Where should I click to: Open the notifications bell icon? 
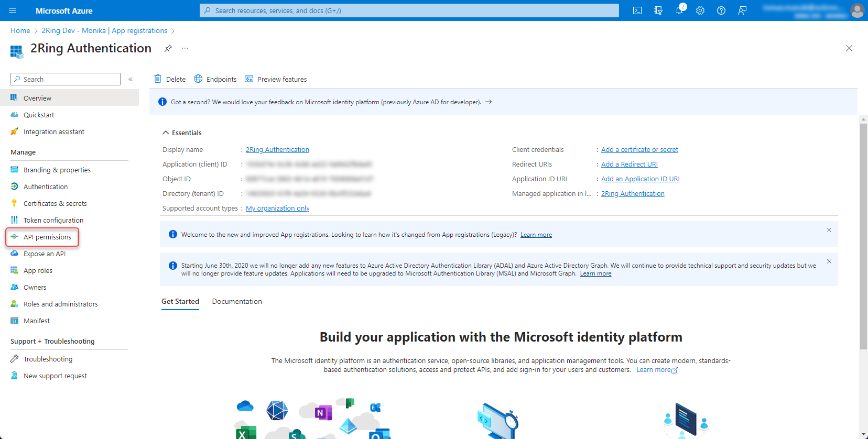(679, 10)
